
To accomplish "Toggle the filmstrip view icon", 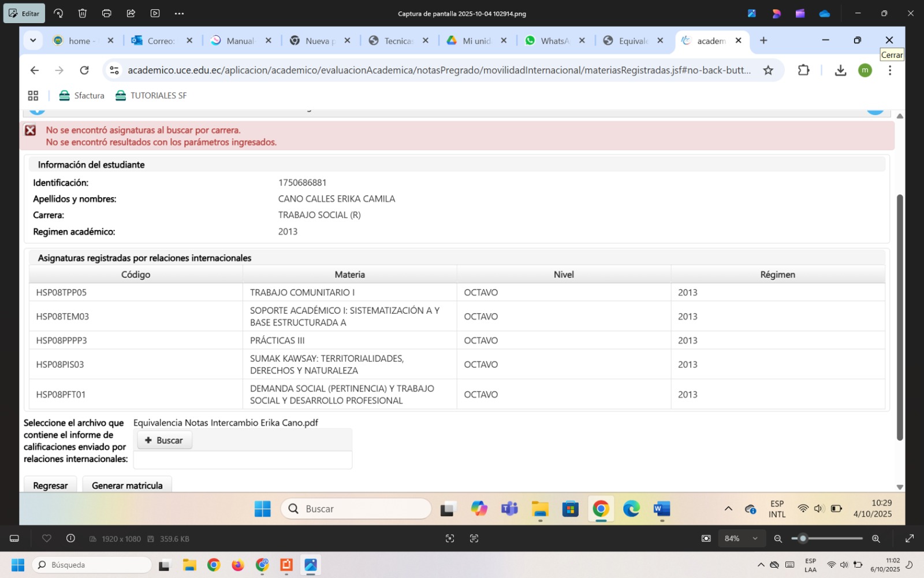I will 14,538.
